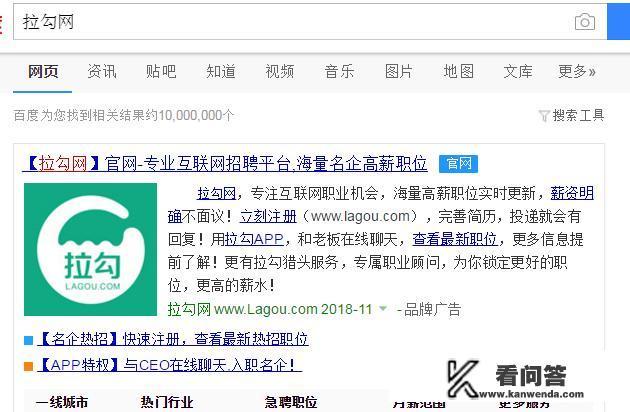Open the 图片 tab
The image size is (630, 412).
[x=399, y=72]
